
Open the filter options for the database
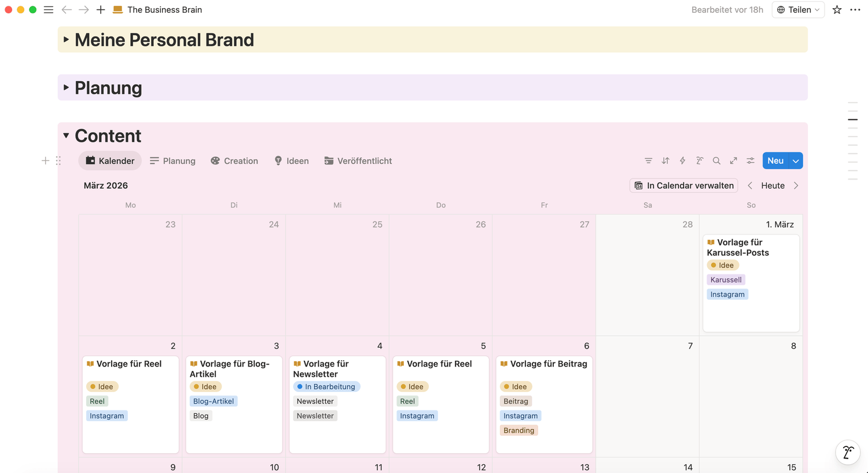click(648, 161)
